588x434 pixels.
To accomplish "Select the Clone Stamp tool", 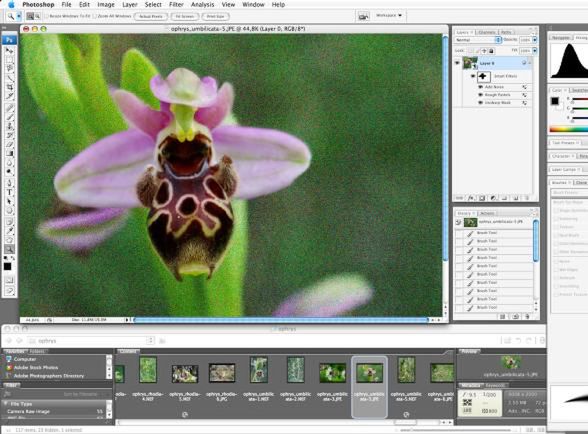I will (9, 126).
